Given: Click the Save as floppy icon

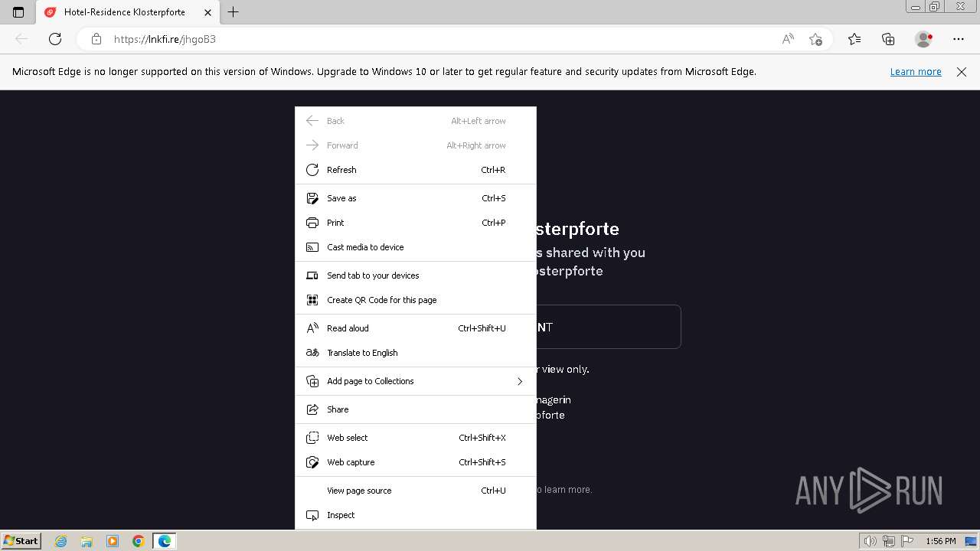Looking at the screenshot, I should (x=312, y=198).
